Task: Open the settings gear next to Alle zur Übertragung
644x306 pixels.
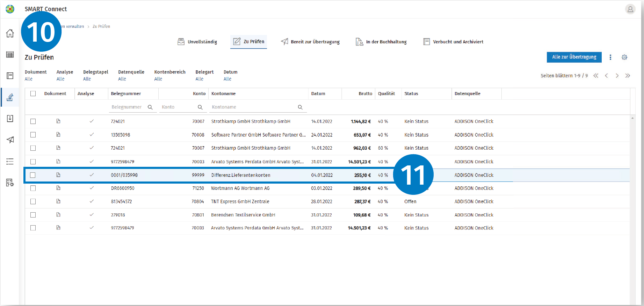Action: [x=624, y=57]
